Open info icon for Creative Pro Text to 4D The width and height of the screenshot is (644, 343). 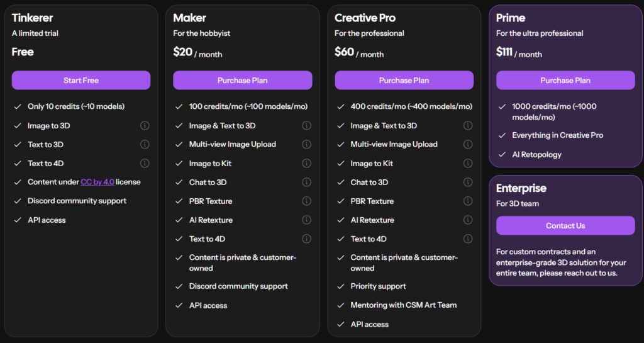[x=468, y=239]
